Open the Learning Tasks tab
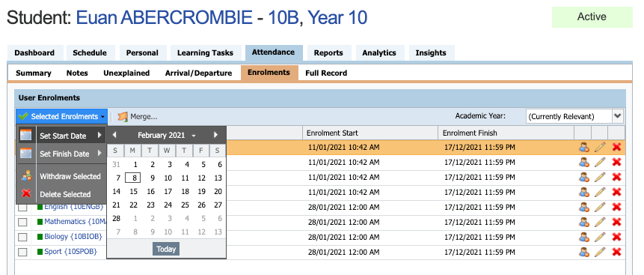This screenshot has height=275, width=644. coord(205,52)
